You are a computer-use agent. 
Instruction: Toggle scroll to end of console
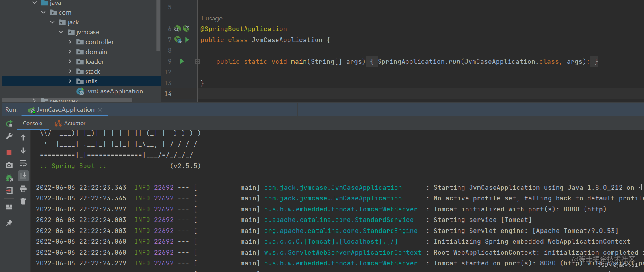[x=23, y=176]
